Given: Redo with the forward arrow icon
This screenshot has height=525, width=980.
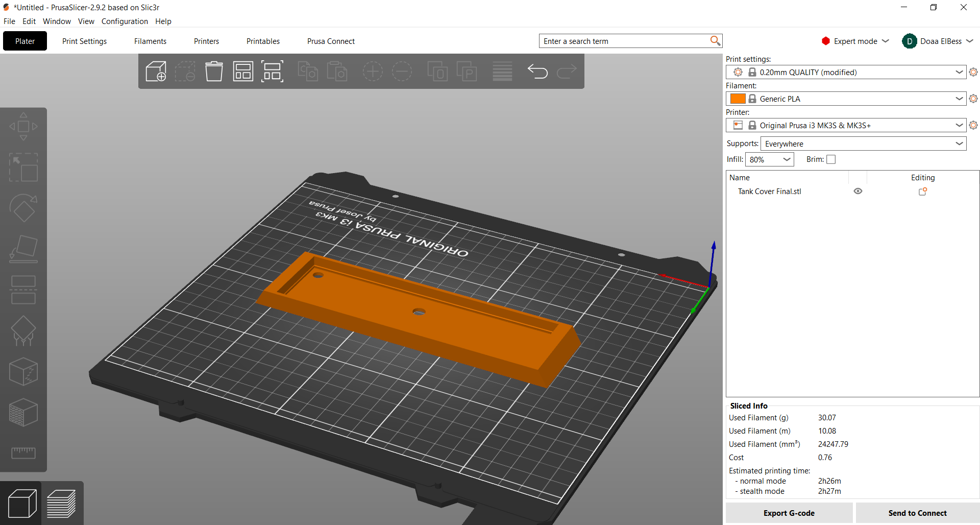Looking at the screenshot, I should [x=567, y=71].
